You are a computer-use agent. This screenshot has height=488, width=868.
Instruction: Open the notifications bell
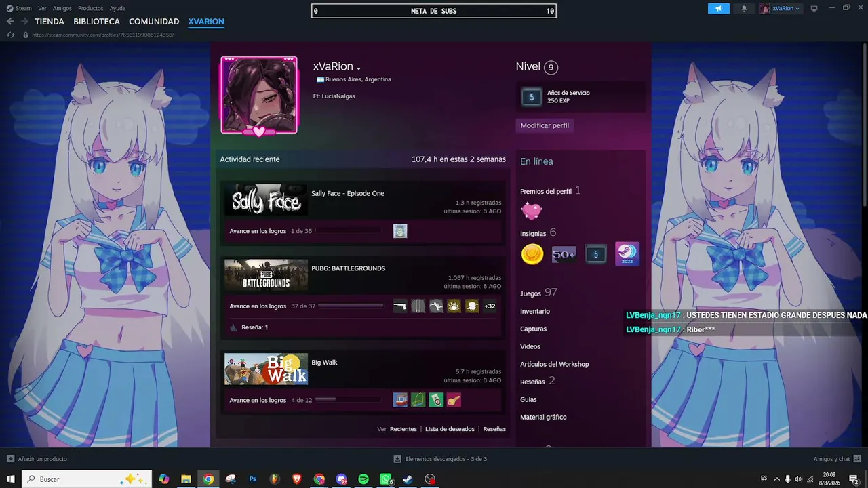[x=744, y=8]
